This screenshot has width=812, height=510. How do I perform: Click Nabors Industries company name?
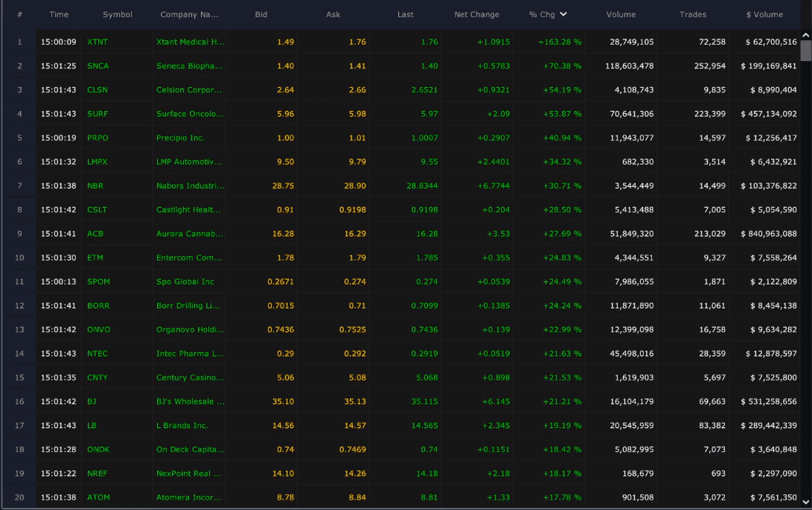pos(190,185)
